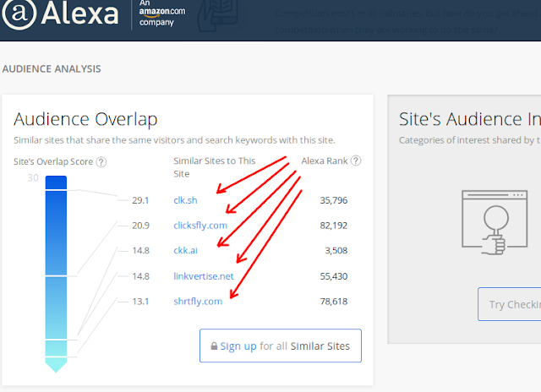This screenshot has width=541, height=392.
Task: Click Similar sites that share description text
Action: pyautogui.click(x=174, y=140)
